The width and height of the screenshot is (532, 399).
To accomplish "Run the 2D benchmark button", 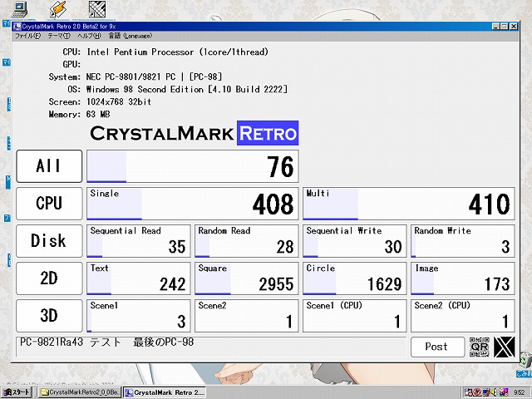I will point(49,278).
